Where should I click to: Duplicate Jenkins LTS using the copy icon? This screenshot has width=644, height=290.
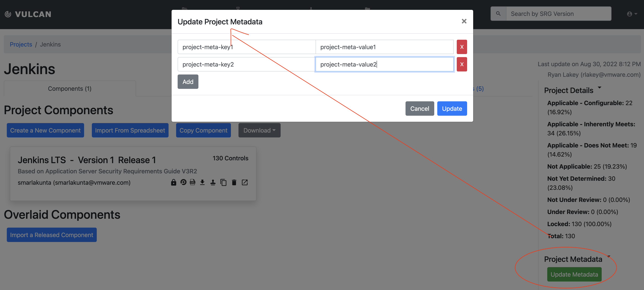pos(224,182)
